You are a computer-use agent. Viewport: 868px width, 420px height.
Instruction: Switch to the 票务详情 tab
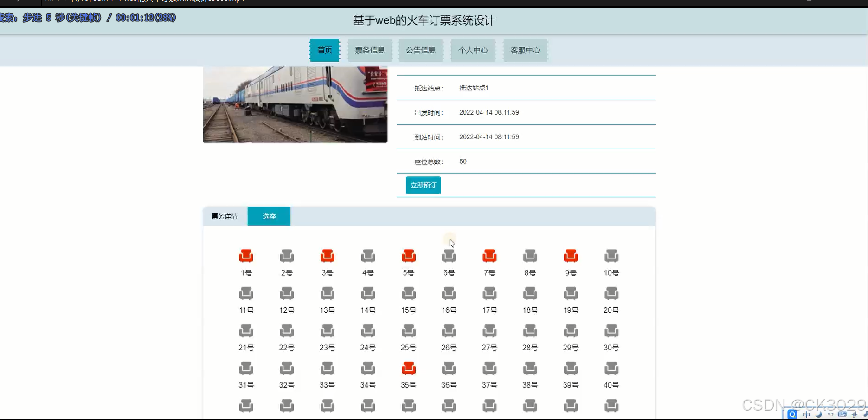(x=225, y=216)
